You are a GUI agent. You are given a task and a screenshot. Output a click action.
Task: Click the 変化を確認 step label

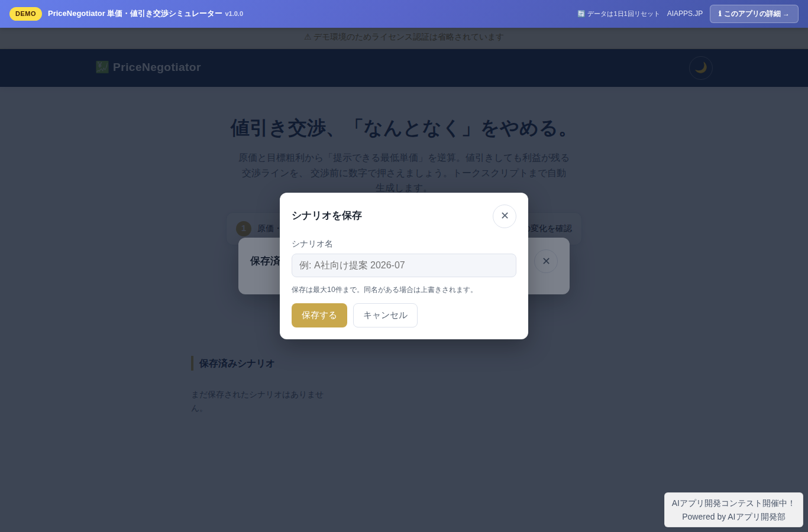tap(550, 229)
